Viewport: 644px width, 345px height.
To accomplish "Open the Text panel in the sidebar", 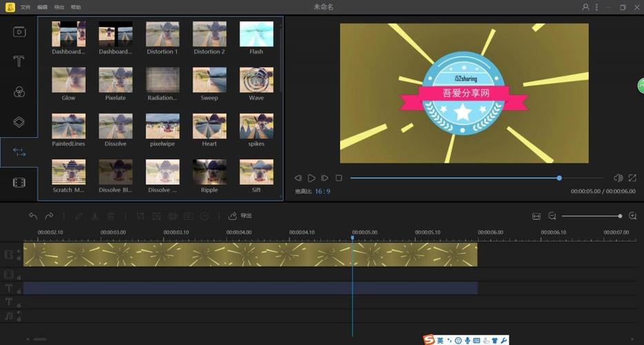I will coord(19,61).
